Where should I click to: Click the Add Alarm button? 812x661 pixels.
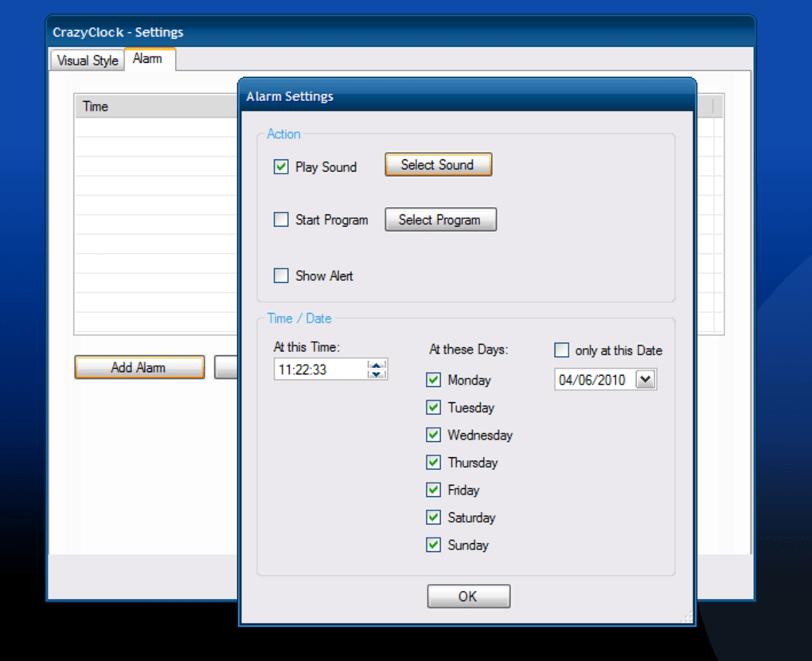point(139,367)
